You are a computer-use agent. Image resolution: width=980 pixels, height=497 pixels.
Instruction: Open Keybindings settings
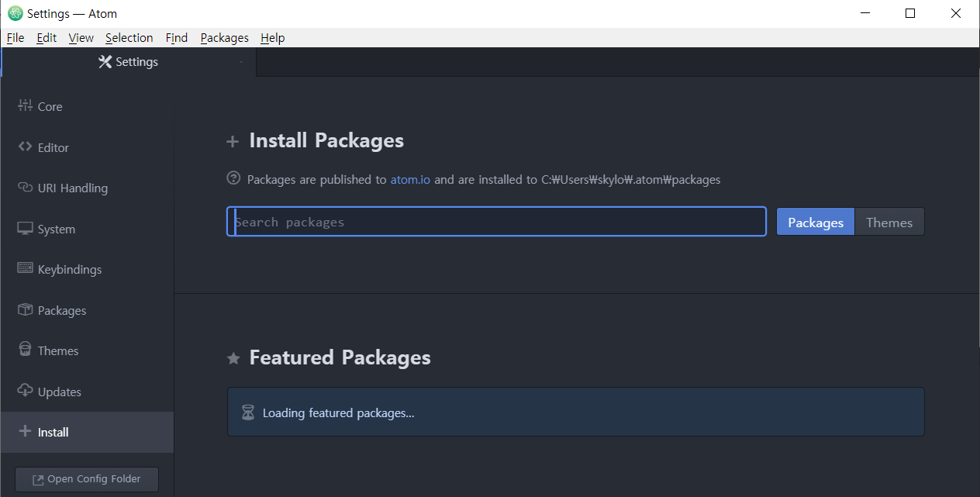tap(87, 269)
